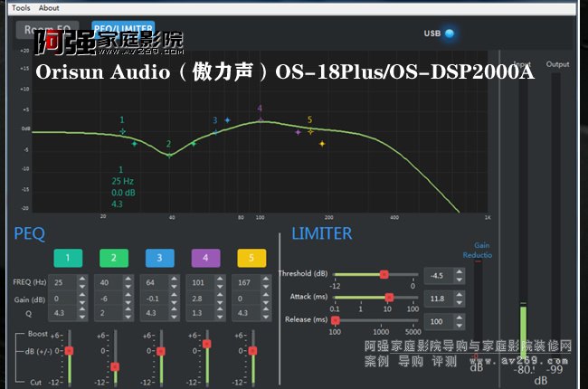Select EQ point 4 marker on graph
This screenshot has width=588, height=389.
click(x=261, y=119)
